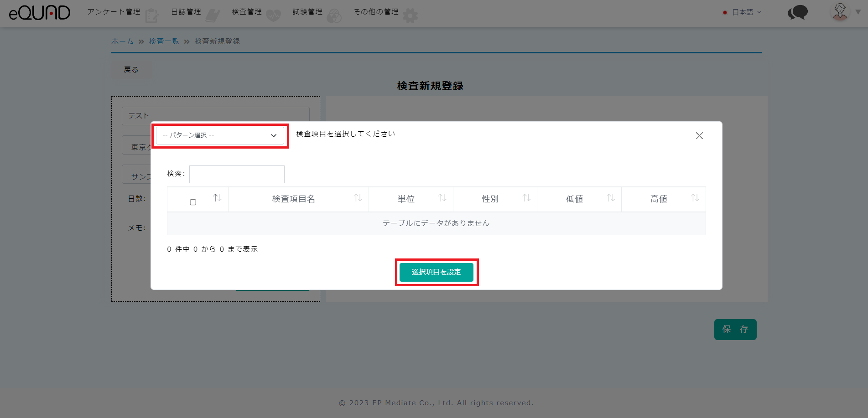
Task: Close the dialog with the X icon
Action: 699,136
